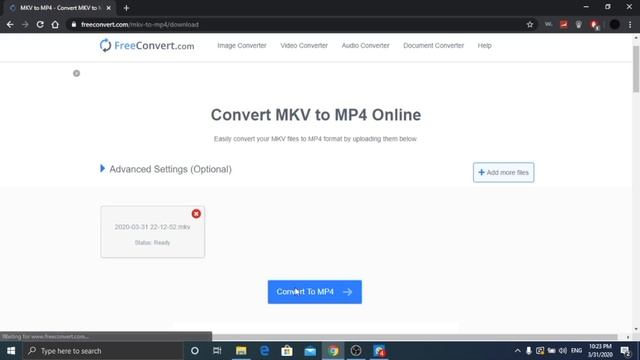Viewport: 640px width, 360px height.
Task: Open Microsoft Store from taskbar
Action: click(287, 351)
